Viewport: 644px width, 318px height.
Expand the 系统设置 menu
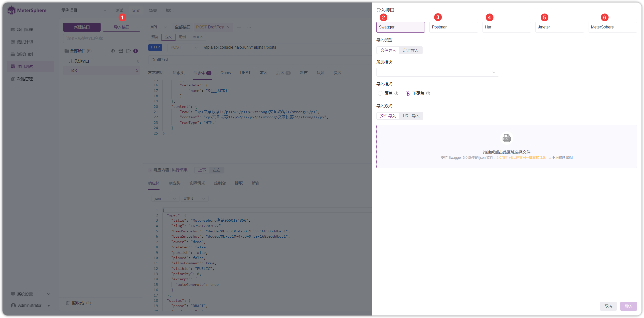pyautogui.click(x=30, y=294)
